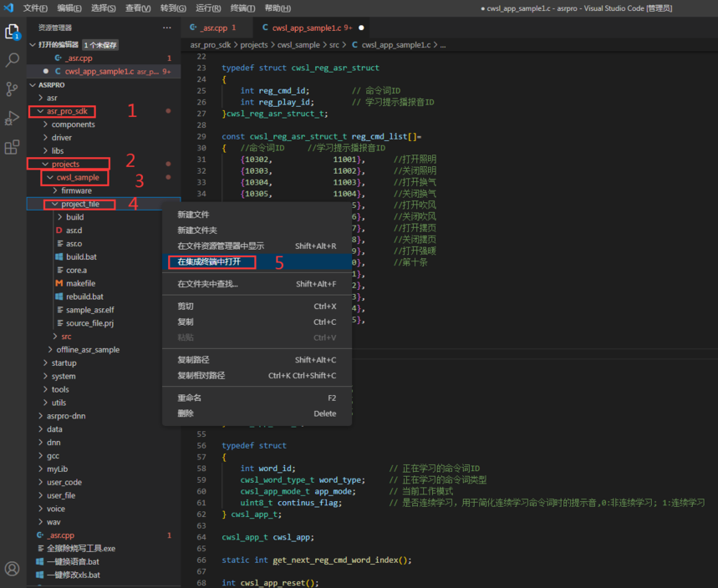Viewport: 718px width, 588px height.
Task: Open the Accounts icon in activity bar
Action: click(13, 568)
